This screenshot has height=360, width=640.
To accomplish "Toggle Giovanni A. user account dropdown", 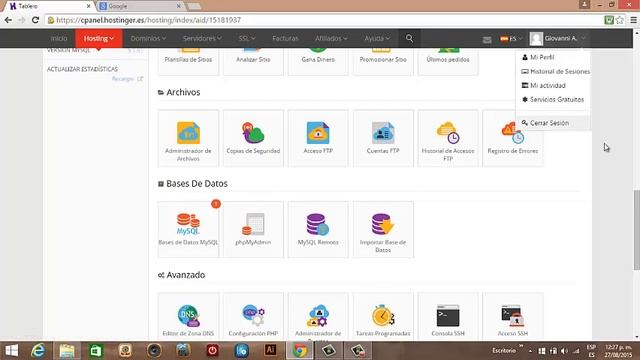I will 558,38.
